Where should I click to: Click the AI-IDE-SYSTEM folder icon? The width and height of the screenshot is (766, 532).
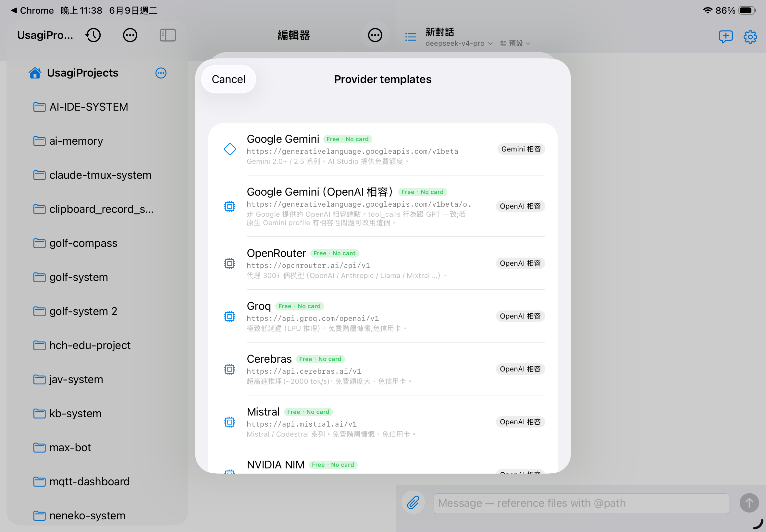39,107
